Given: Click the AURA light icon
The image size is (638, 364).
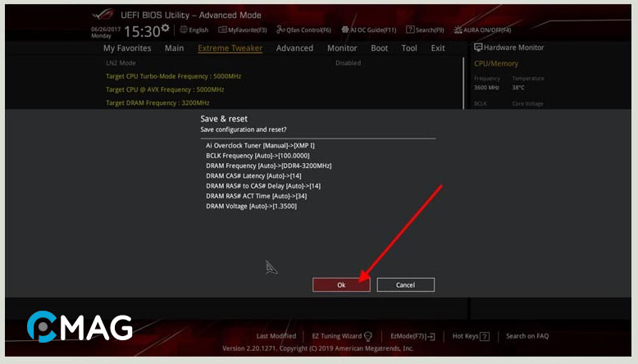Looking at the screenshot, I should pos(458,30).
